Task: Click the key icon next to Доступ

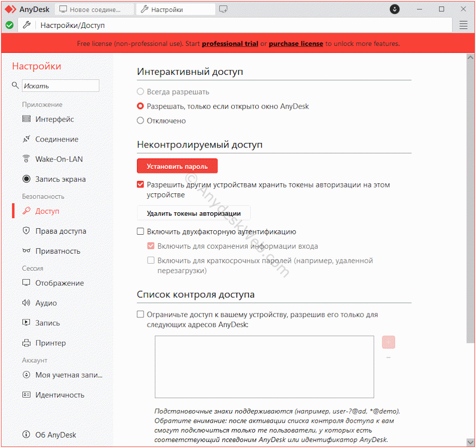Action: (26, 211)
